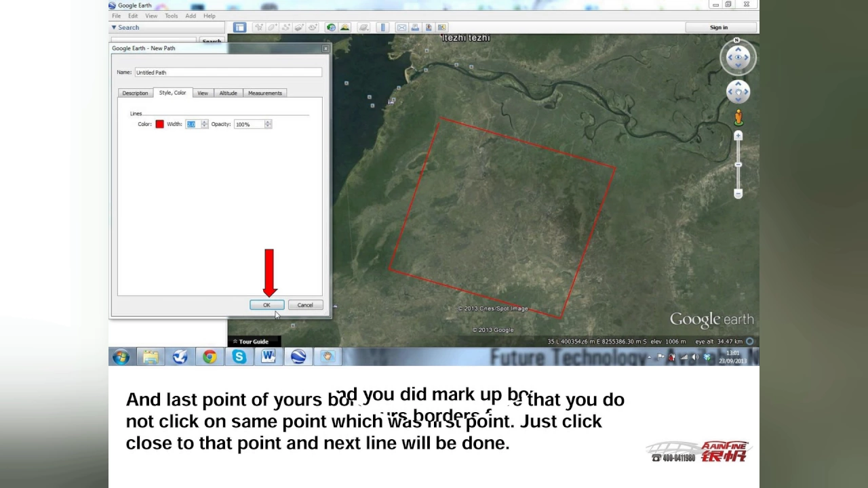Open the Add menu
The image size is (868, 488).
(191, 16)
